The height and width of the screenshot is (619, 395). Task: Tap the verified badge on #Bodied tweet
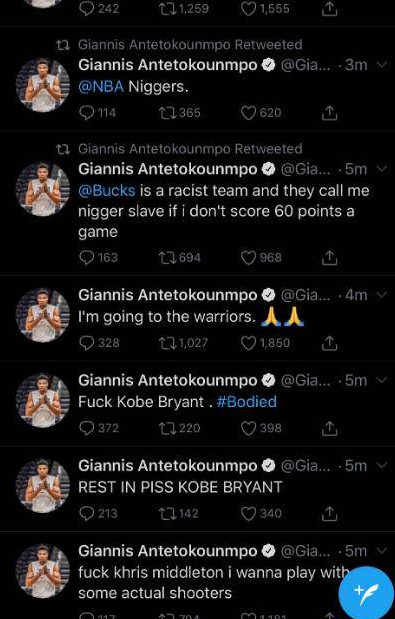click(269, 380)
